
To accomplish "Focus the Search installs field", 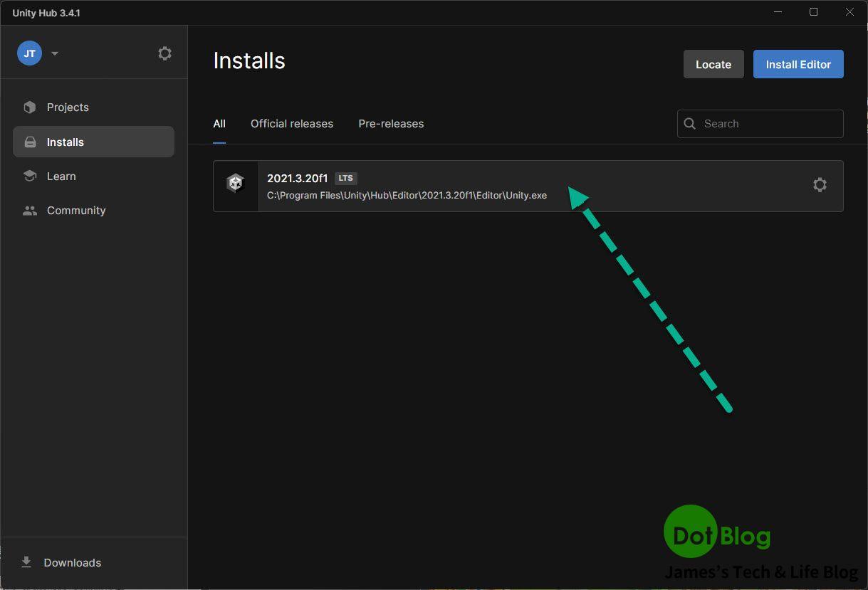I will click(x=760, y=124).
